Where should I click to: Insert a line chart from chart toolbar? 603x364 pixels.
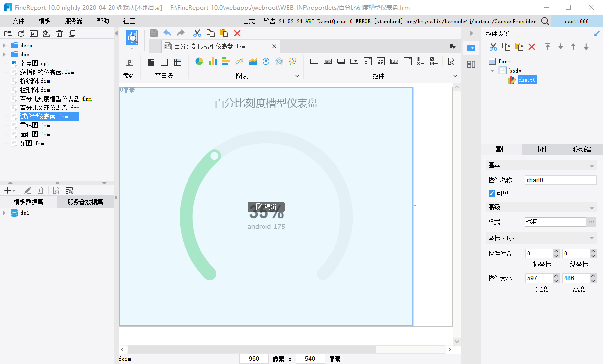coord(239,62)
